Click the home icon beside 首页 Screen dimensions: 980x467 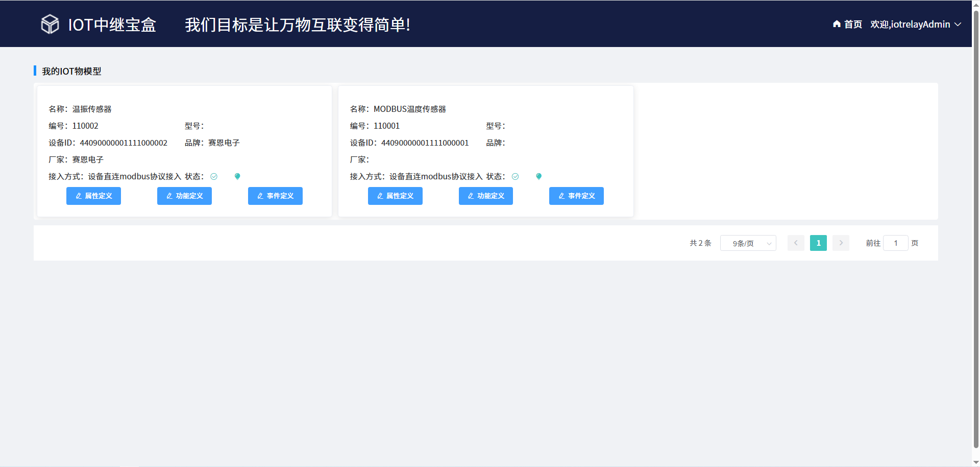pos(837,24)
